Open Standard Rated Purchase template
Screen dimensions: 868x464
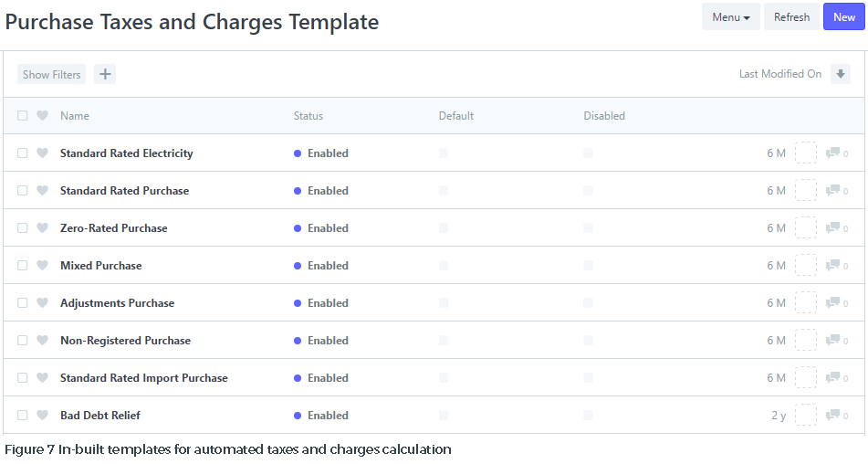click(x=124, y=191)
